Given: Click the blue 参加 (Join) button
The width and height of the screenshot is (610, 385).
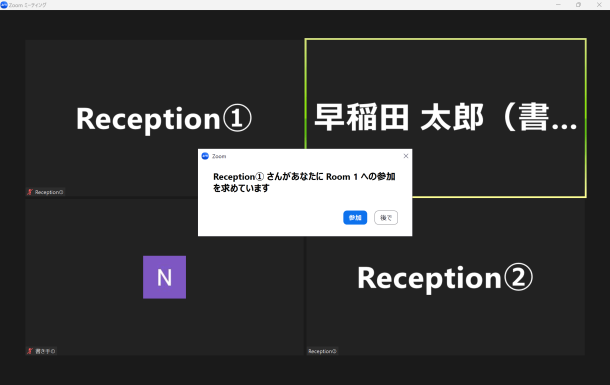Looking at the screenshot, I should pyautogui.click(x=355, y=218).
